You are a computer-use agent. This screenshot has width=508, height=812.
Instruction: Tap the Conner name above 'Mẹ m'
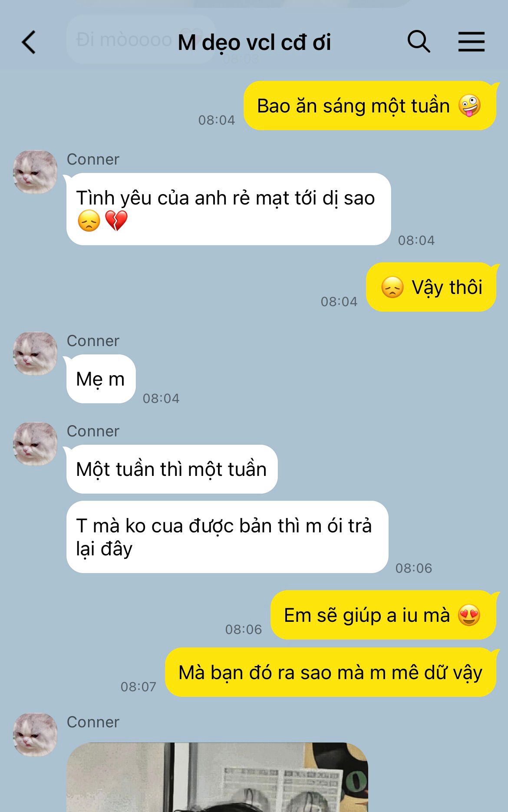pyautogui.click(x=93, y=341)
